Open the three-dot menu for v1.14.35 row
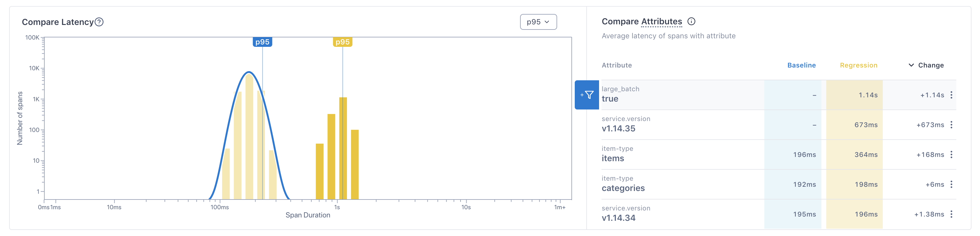The height and width of the screenshot is (236, 980). [951, 125]
